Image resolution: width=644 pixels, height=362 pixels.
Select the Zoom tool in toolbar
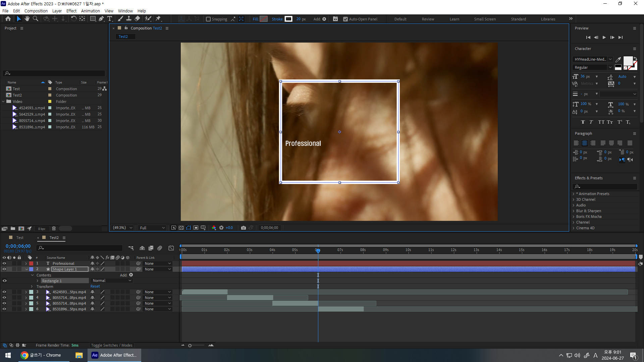36,19
